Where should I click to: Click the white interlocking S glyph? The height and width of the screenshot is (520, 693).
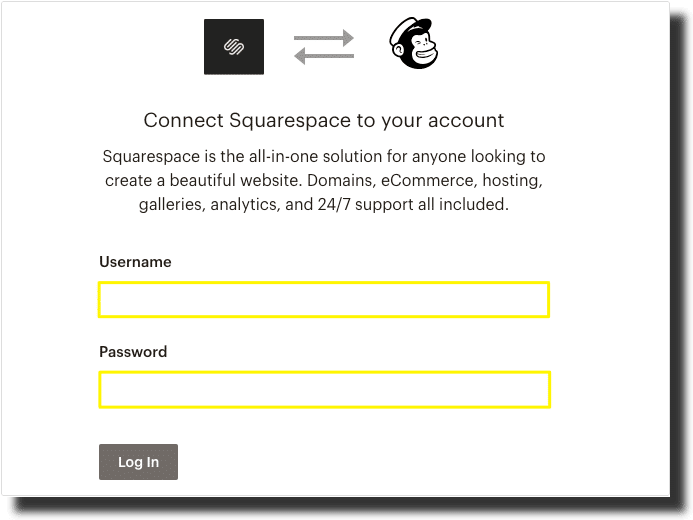click(x=234, y=47)
